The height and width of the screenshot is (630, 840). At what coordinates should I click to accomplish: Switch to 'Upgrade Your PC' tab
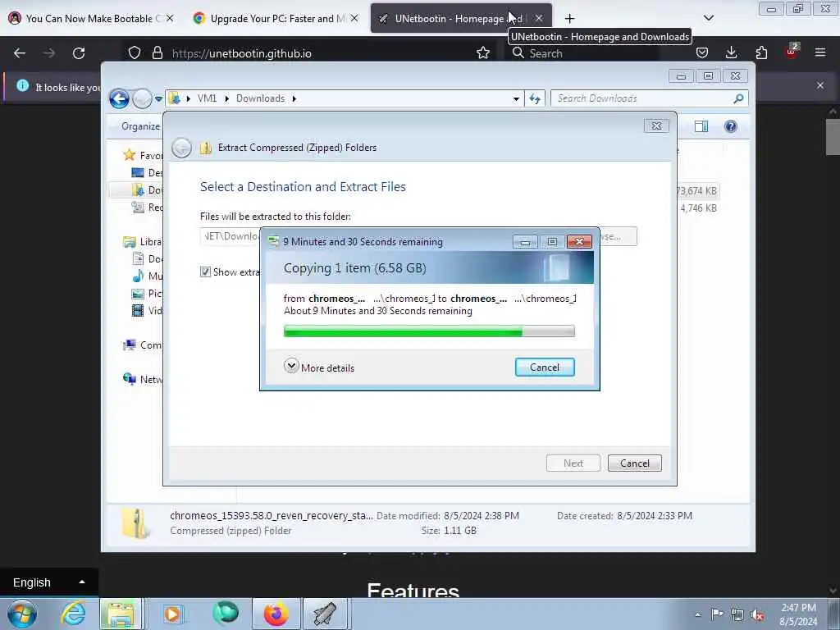click(x=276, y=19)
